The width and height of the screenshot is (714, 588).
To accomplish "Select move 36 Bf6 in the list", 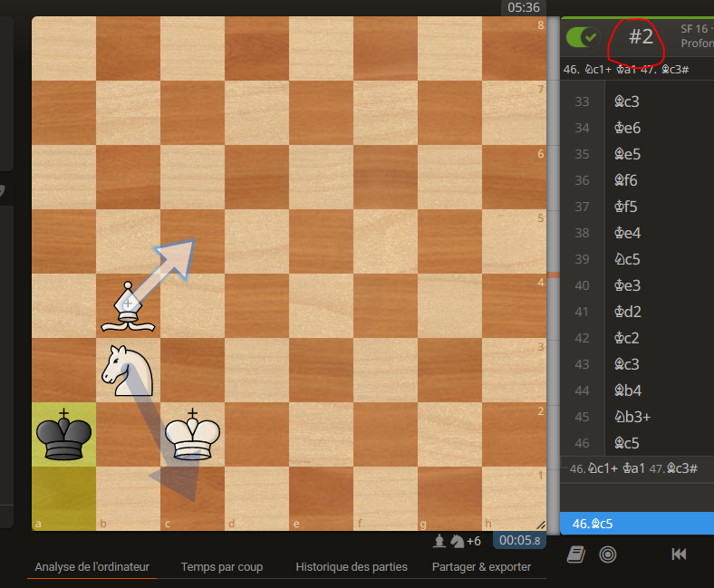I will pyautogui.click(x=626, y=180).
